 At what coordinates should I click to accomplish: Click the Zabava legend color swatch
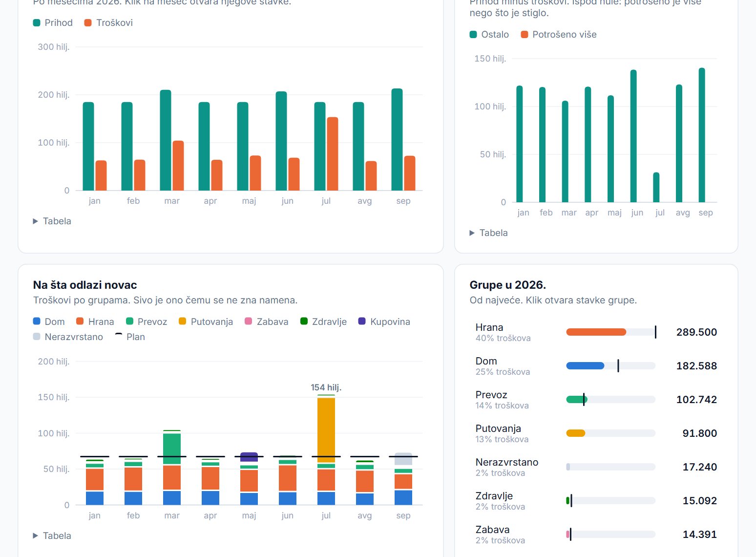249,321
